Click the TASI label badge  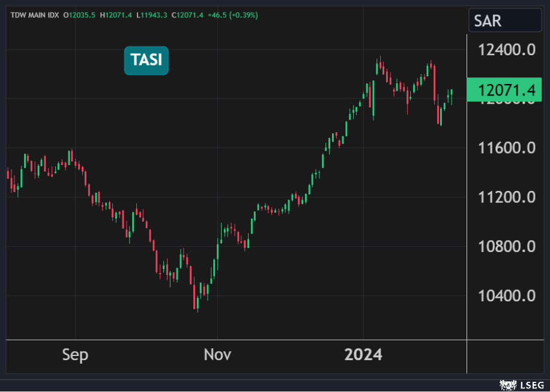pyautogui.click(x=147, y=61)
